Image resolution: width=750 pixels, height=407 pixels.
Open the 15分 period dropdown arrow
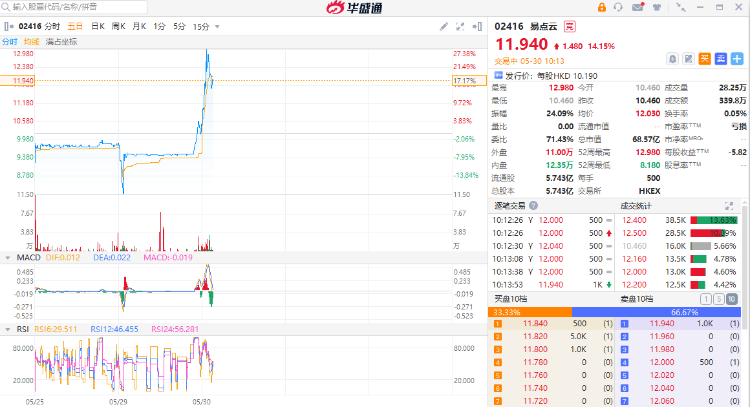(217, 27)
